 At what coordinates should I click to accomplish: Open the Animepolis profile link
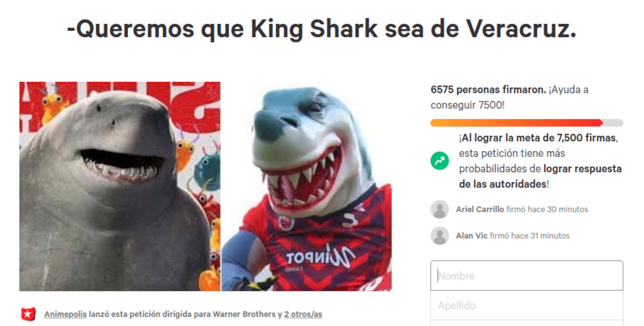click(65, 314)
